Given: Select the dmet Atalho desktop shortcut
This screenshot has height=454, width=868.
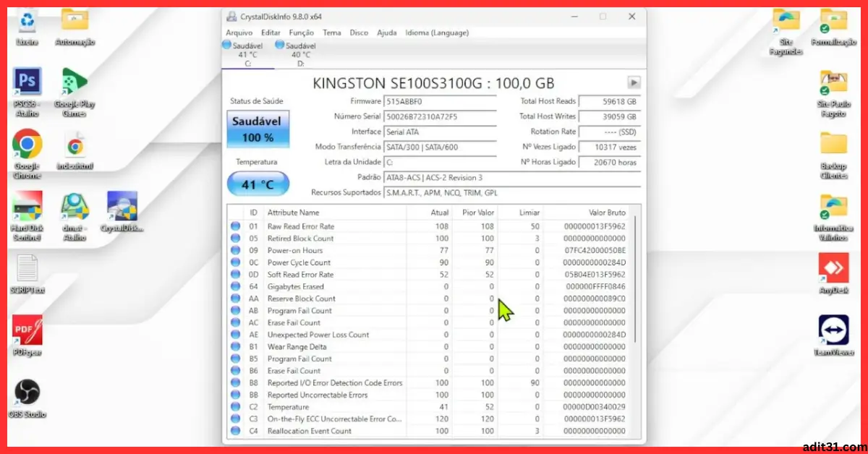Looking at the screenshot, I should [x=75, y=215].
